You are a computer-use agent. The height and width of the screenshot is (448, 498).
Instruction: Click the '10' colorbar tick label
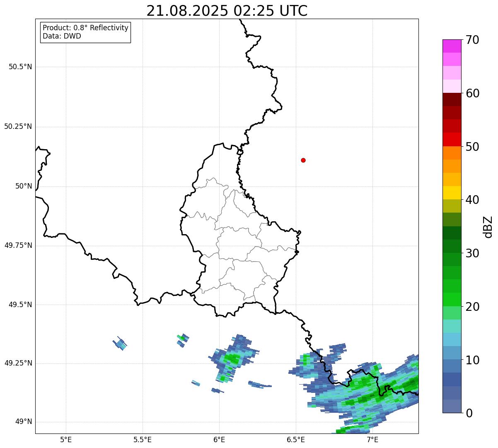[x=472, y=360]
